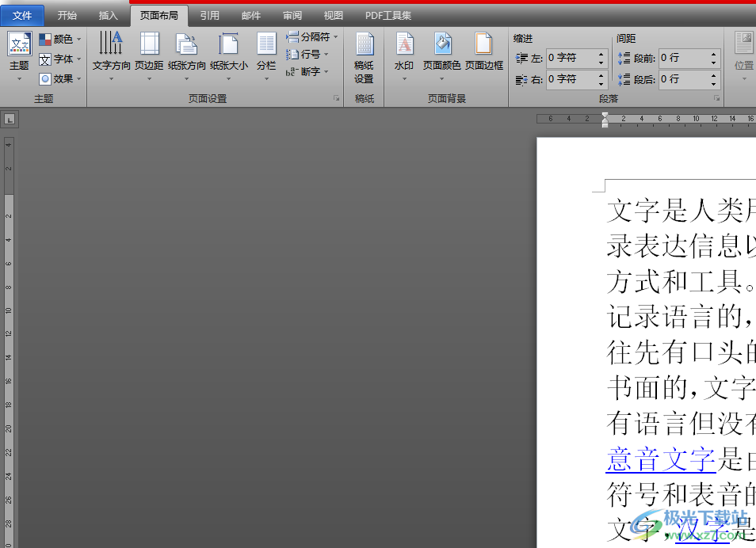Expand arrow under 水印

(404, 78)
